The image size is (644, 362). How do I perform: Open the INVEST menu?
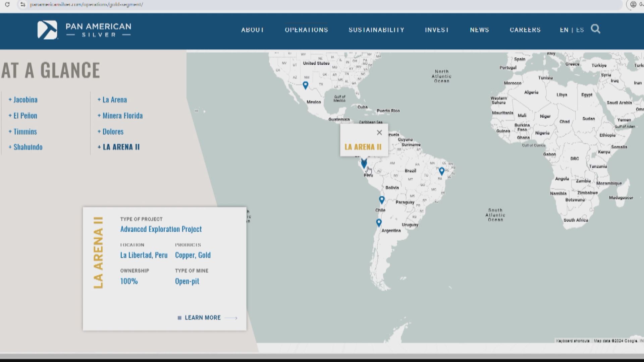(x=437, y=30)
